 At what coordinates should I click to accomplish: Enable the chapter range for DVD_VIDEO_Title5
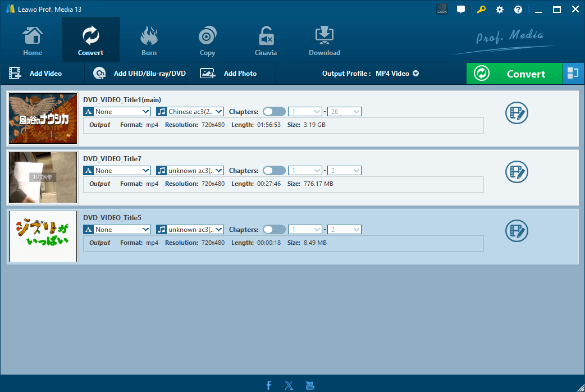(274, 229)
